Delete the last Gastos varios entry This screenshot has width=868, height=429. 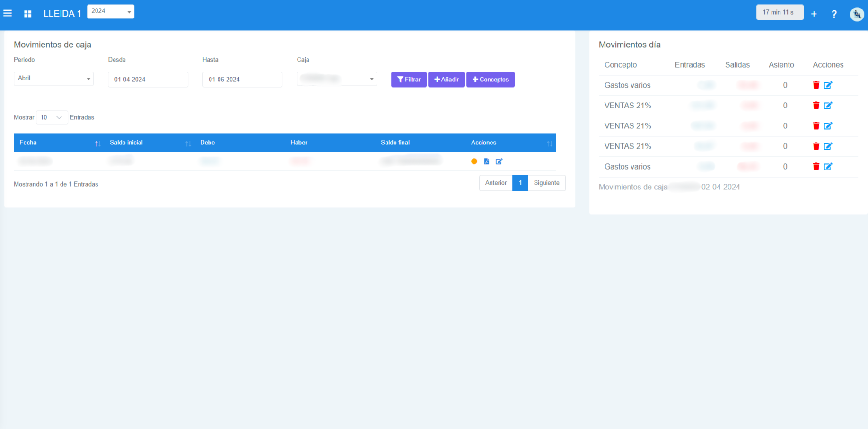coord(816,167)
